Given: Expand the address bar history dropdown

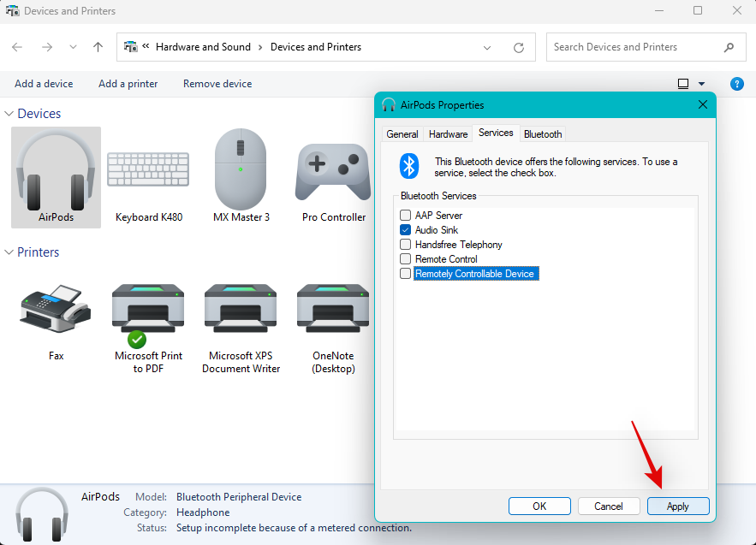Looking at the screenshot, I should [487, 47].
